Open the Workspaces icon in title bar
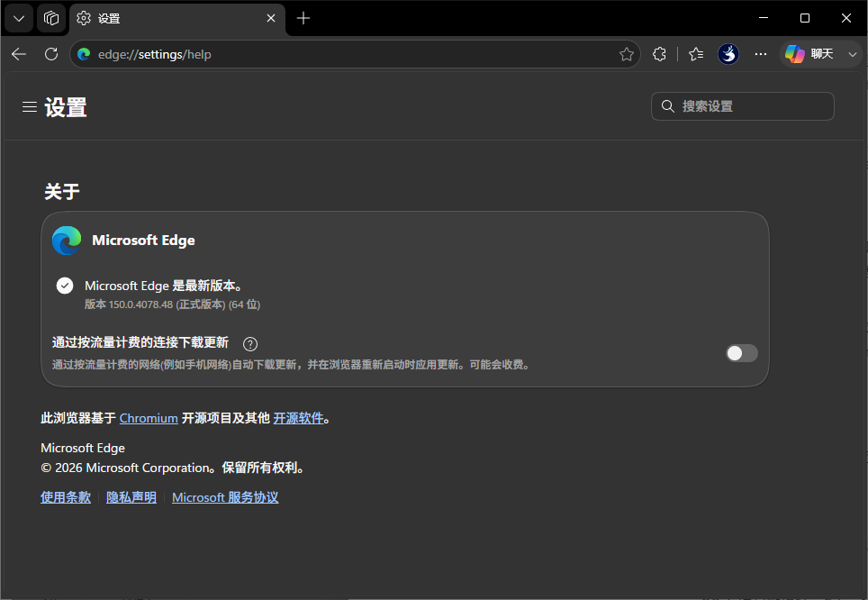Screen dimensions: 868x600 [51, 18]
